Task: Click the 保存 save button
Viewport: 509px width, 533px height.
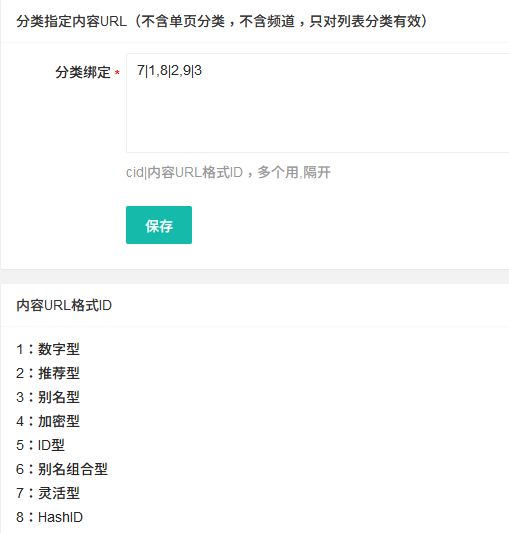Action: (x=159, y=225)
